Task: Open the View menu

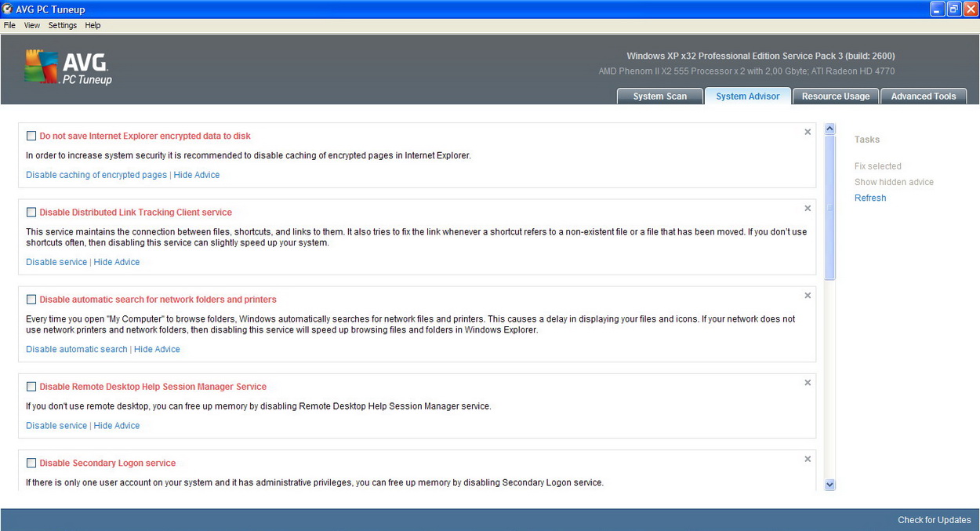Action: coord(32,25)
